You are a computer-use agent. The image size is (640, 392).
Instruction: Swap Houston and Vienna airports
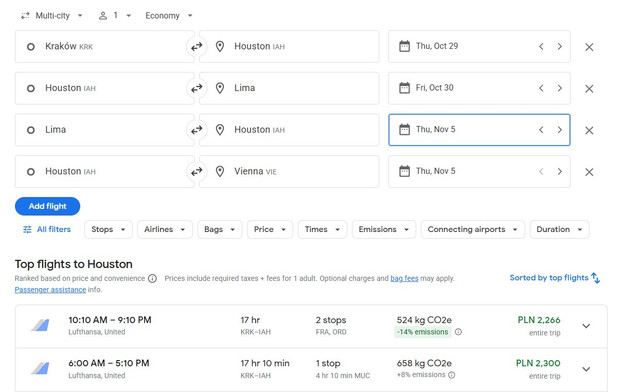[196, 172]
